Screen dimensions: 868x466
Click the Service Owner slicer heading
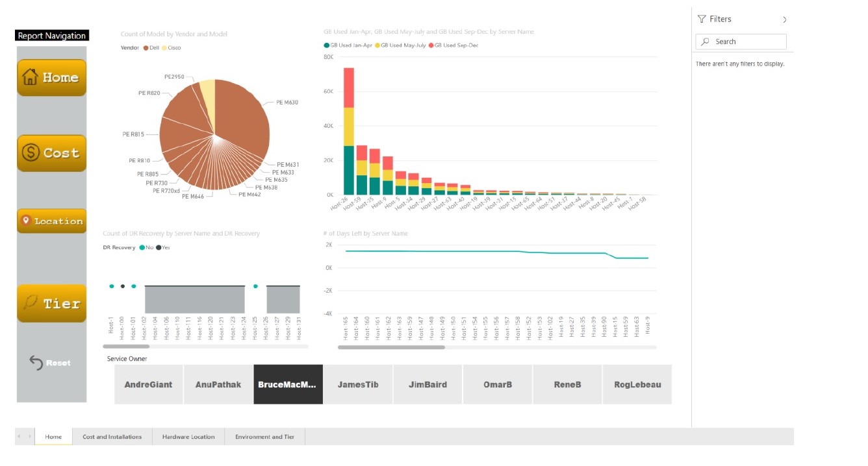127,358
